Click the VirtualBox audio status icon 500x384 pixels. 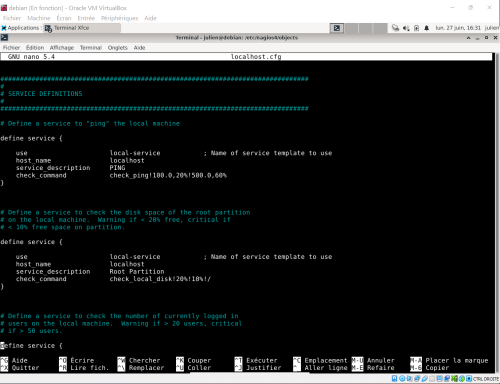409,378
